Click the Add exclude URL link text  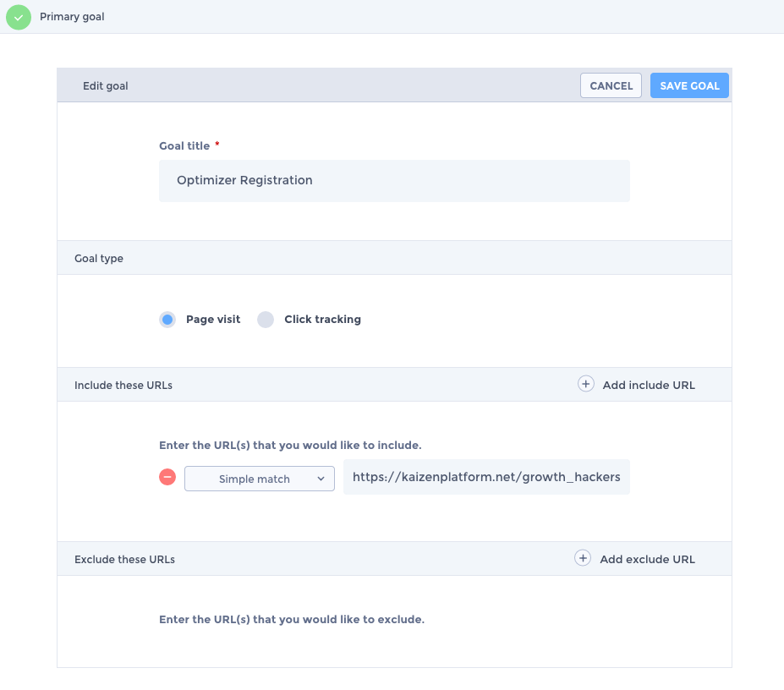(x=648, y=559)
